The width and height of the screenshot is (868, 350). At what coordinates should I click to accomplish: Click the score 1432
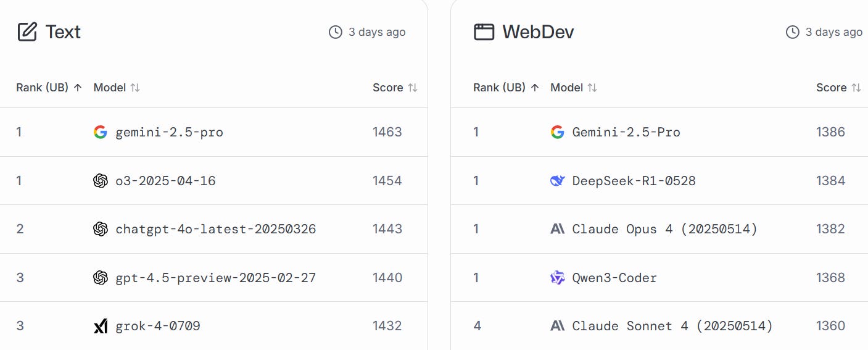click(x=387, y=326)
